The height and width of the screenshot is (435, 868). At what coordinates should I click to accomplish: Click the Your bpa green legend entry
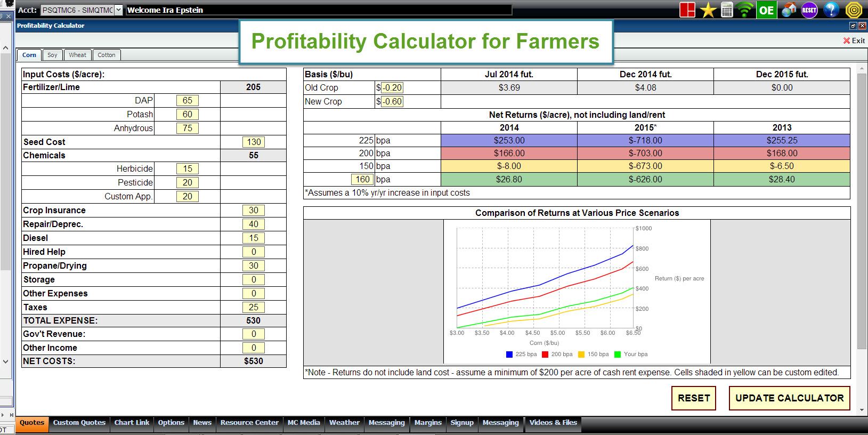pyautogui.click(x=631, y=354)
